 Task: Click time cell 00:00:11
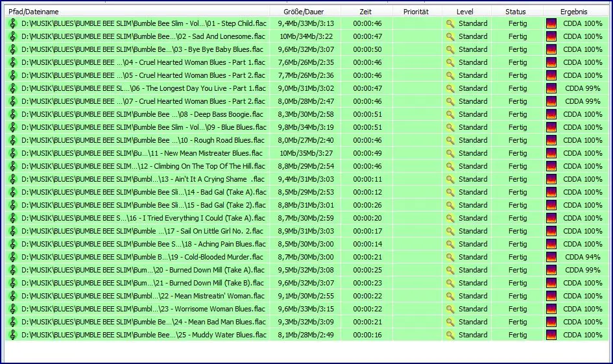[367, 179]
